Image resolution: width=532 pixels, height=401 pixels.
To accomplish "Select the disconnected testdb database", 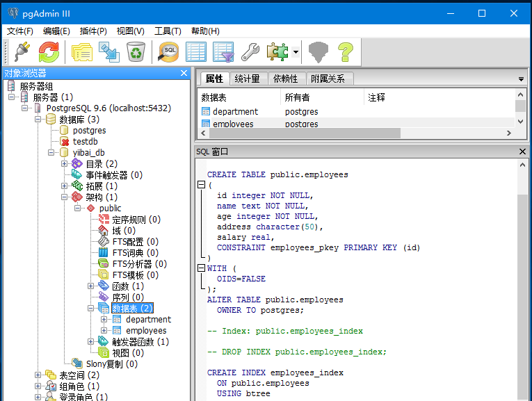I will [x=85, y=141].
